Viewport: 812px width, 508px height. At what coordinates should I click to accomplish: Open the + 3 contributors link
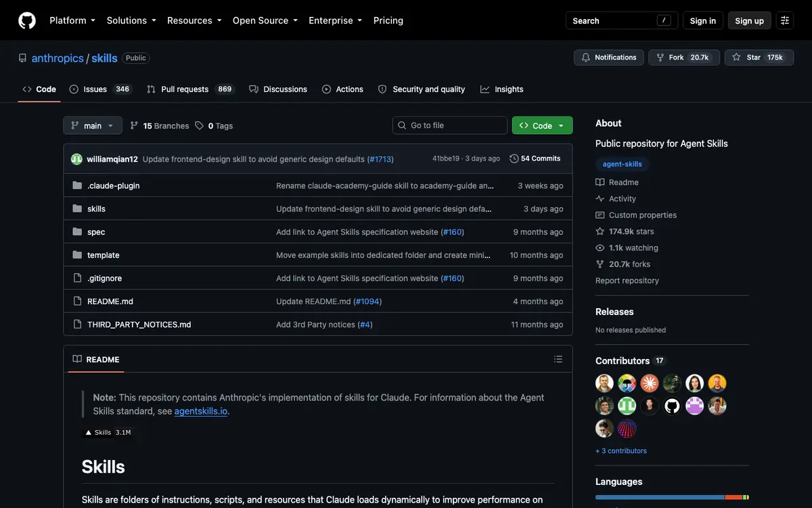pos(621,450)
